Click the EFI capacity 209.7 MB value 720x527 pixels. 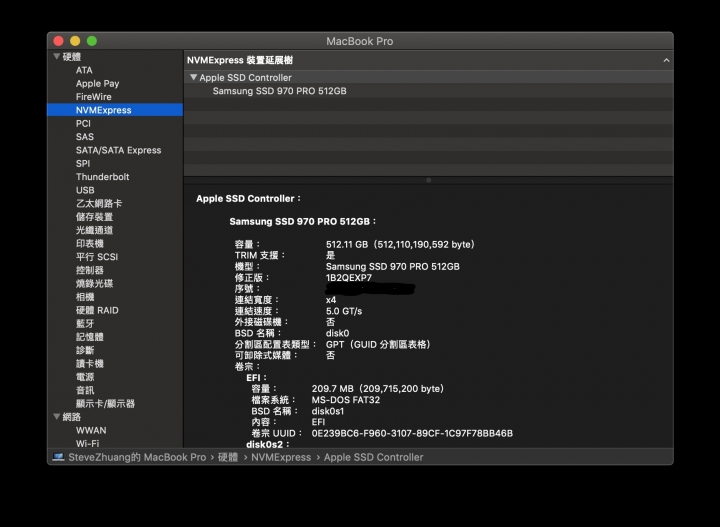pyautogui.click(x=377, y=388)
